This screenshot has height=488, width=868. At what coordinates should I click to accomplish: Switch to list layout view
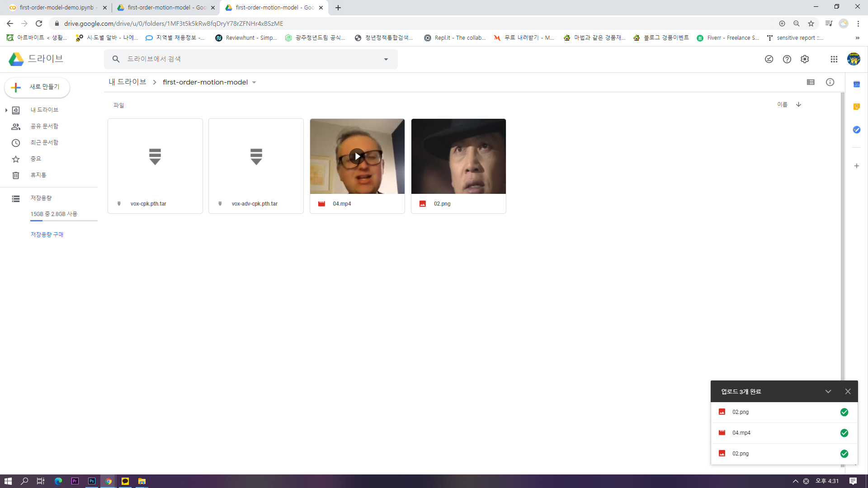(x=811, y=82)
